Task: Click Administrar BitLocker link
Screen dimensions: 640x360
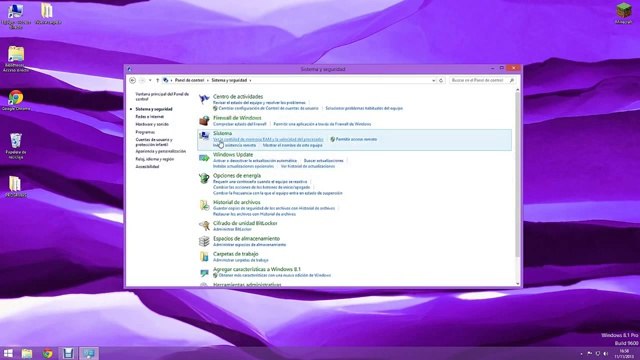Action: pyautogui.click(x=232, y=229)
